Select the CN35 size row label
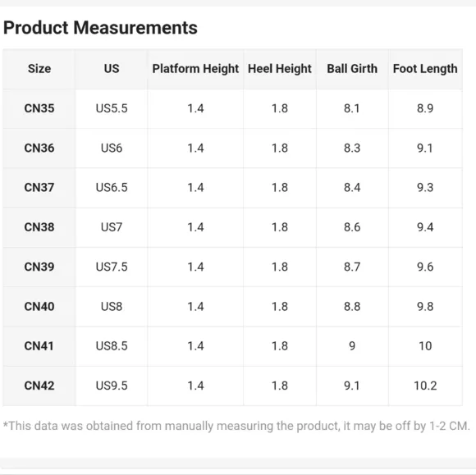 [39, 108]
